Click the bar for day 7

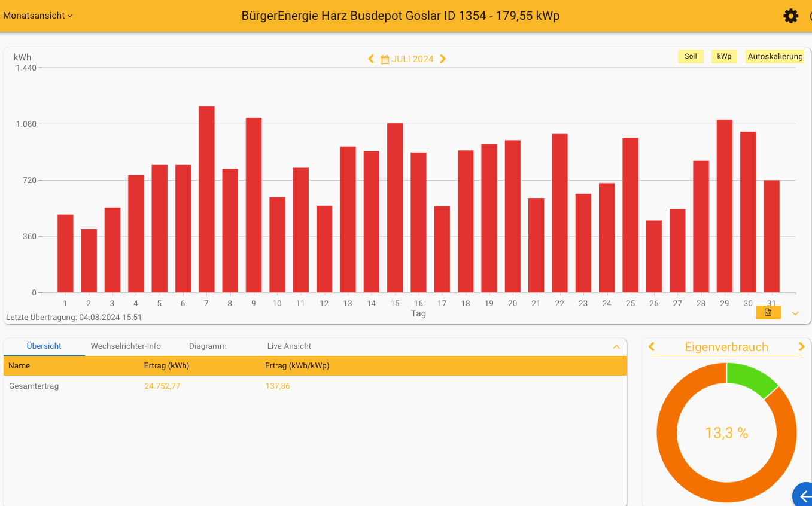(x=206, y=199)
